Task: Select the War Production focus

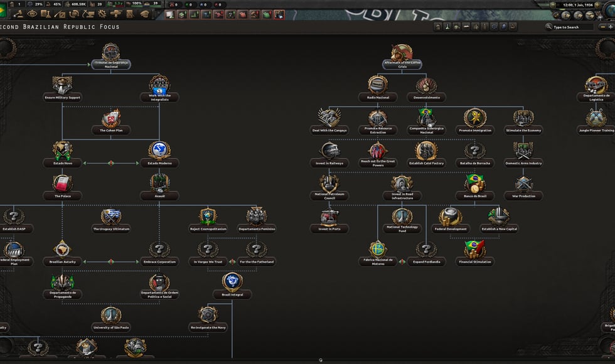Action: click(523, 187)
